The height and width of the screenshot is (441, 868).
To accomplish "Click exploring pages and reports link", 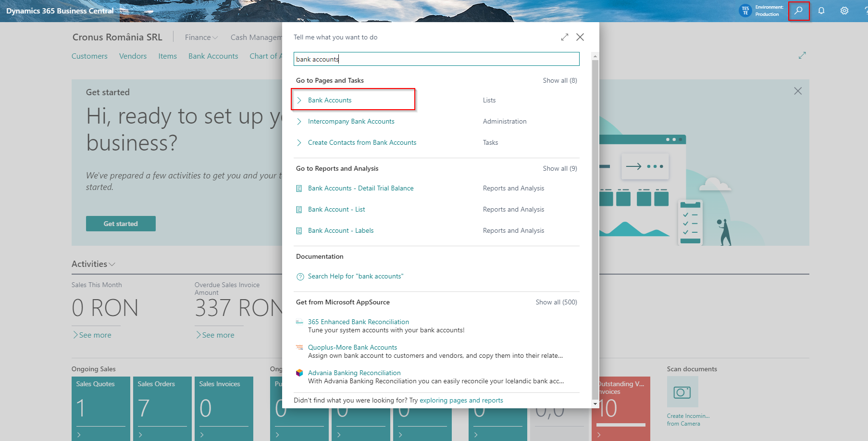I will point(461,400).
